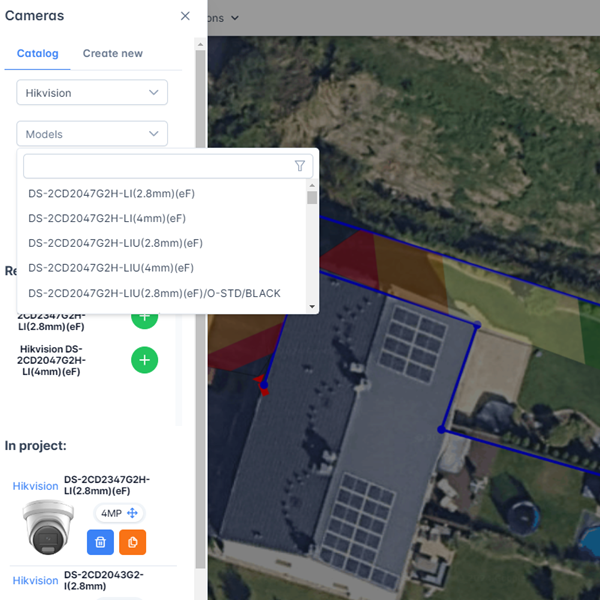Click the red camera marker on the map

click(262, 385)
